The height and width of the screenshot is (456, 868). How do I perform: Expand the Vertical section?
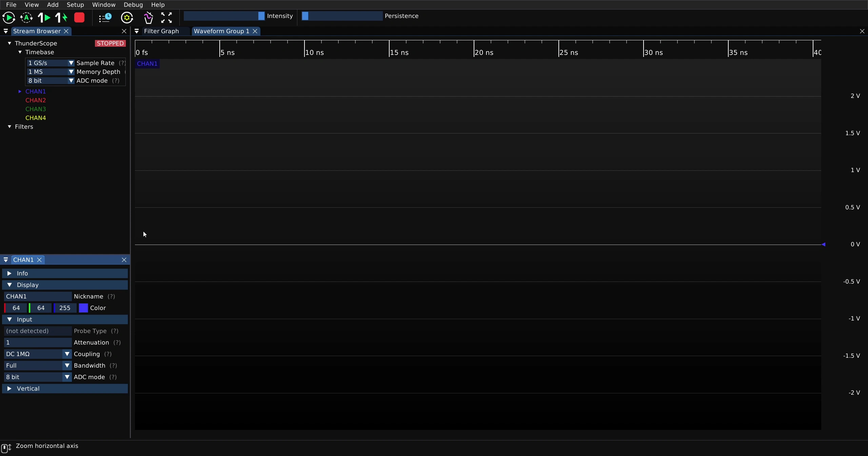click(65, 389)
